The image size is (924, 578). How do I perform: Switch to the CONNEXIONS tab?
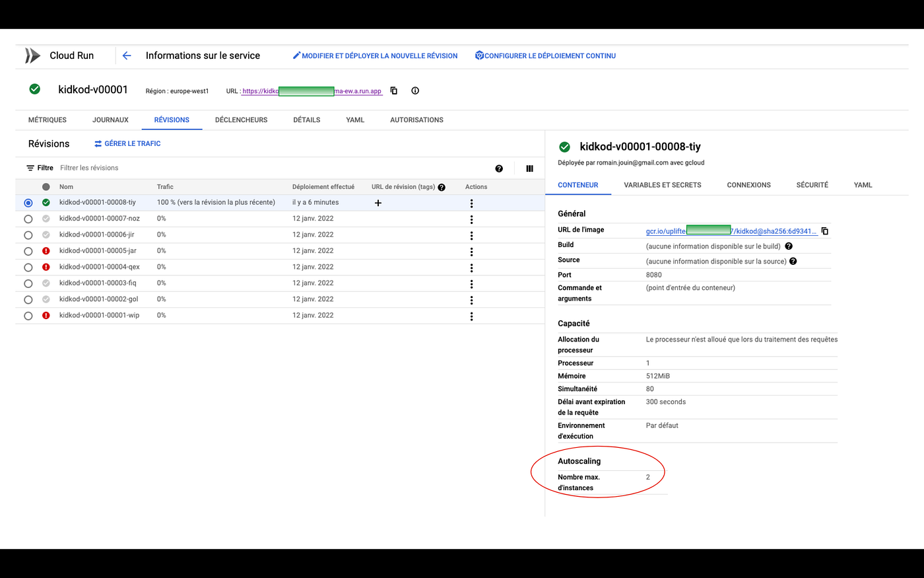tap(748, 185)
